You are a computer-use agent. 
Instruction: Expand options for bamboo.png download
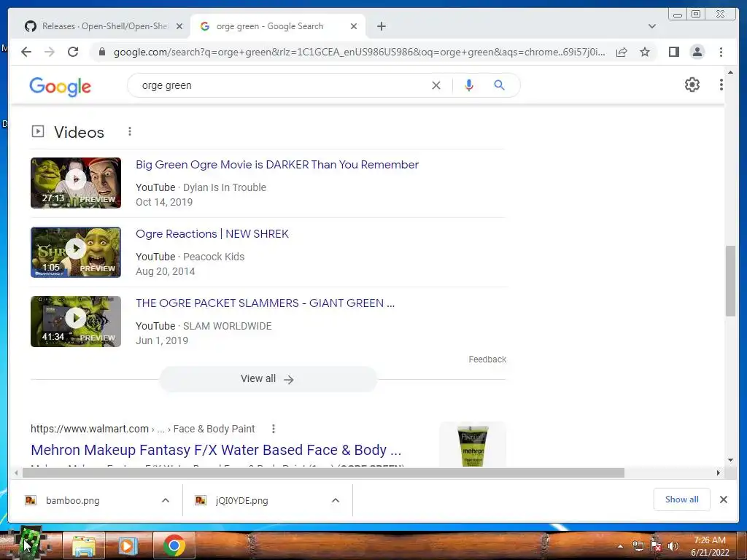pyautogui.click(x=166, y=500)
